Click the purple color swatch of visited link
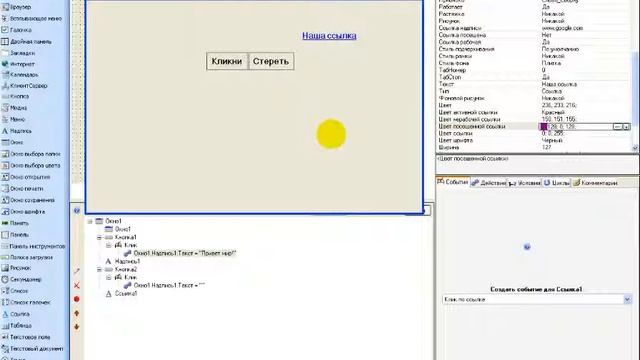Viewport: 640px width, 360px height. [x=543, y=127]
